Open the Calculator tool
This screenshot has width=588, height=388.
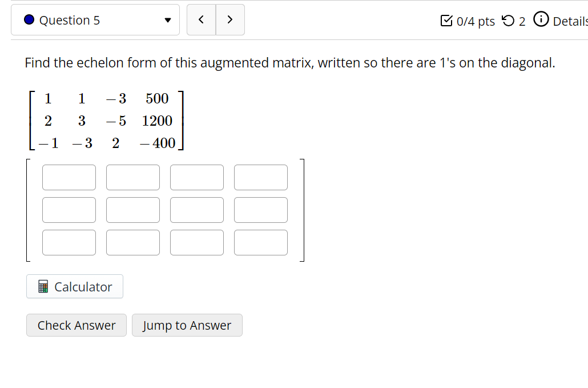pyautogui.click(x=74, y=286)
